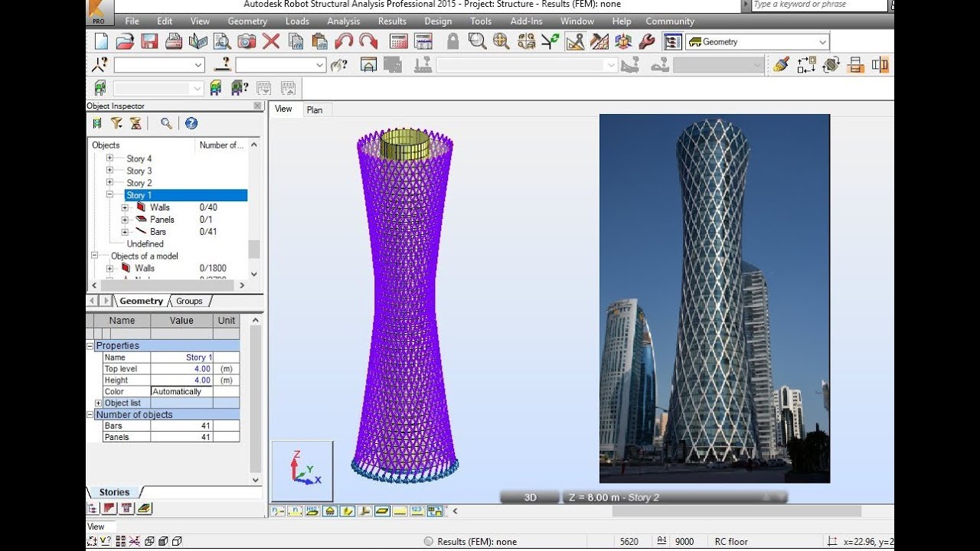Create a new project file

click(x=100, y=41)
